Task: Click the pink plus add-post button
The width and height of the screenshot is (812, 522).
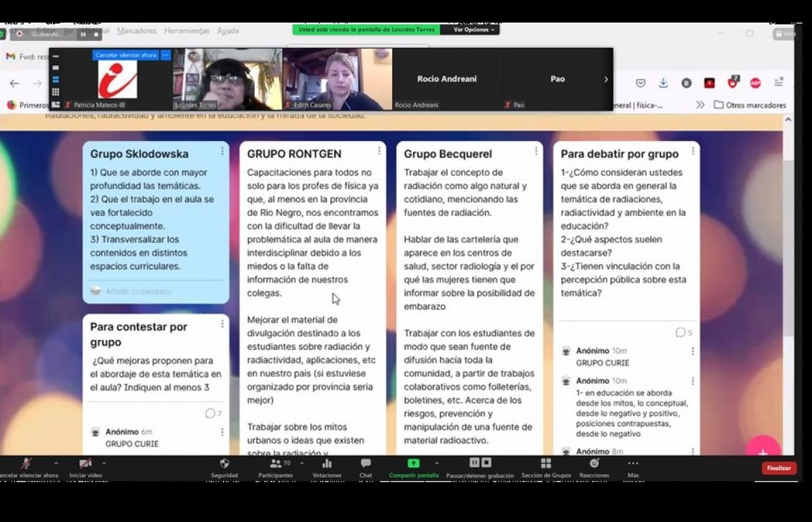Action: 763,448
